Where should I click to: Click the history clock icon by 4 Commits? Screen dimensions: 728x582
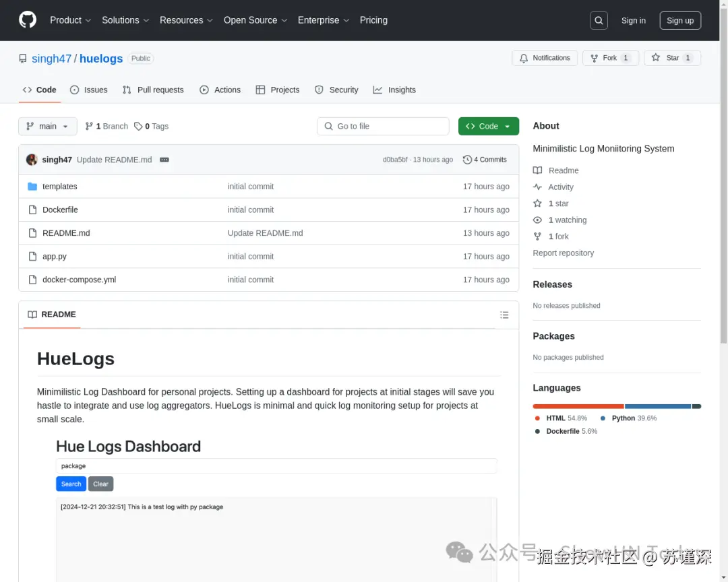point(467,160)
